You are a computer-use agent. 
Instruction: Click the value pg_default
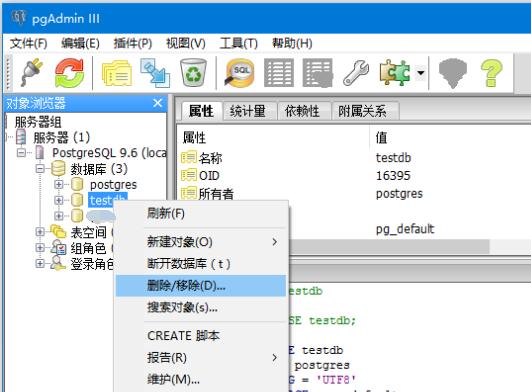(x=405, y=229)
